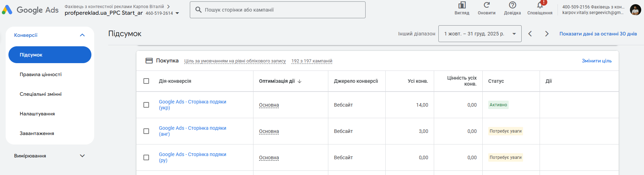Tick the select-all header checkbox
This screenshot has height=175, width=644.
146,81
